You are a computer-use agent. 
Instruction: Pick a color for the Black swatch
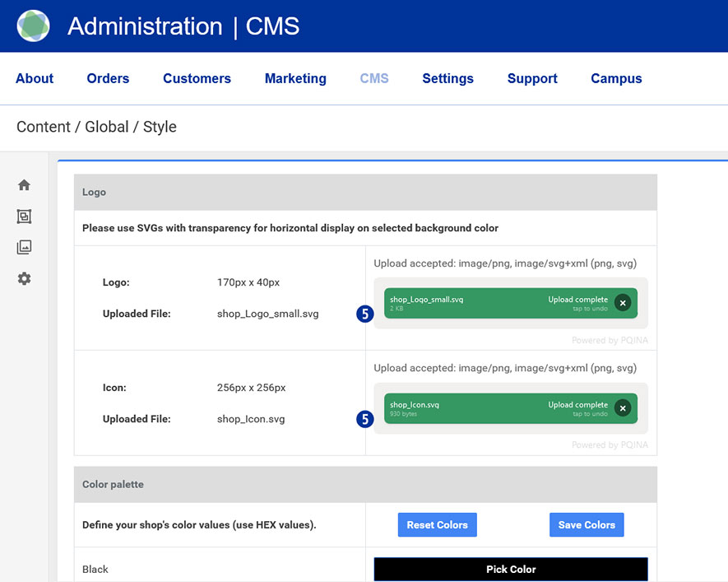511,569
